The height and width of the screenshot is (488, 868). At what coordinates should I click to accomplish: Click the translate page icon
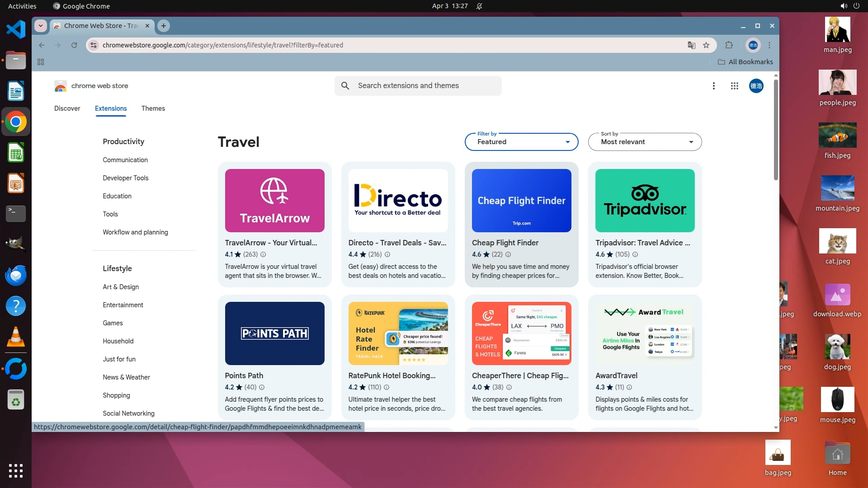click(691, 45)
